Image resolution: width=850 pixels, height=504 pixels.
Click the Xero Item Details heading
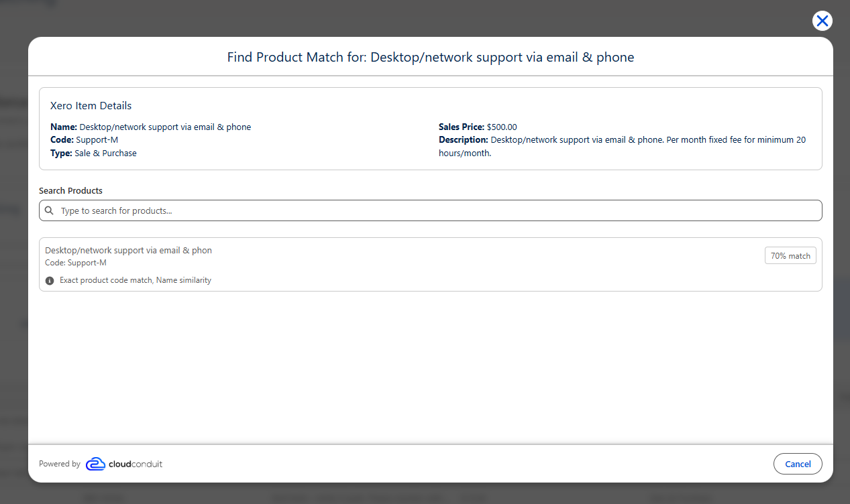click(91, 106)
